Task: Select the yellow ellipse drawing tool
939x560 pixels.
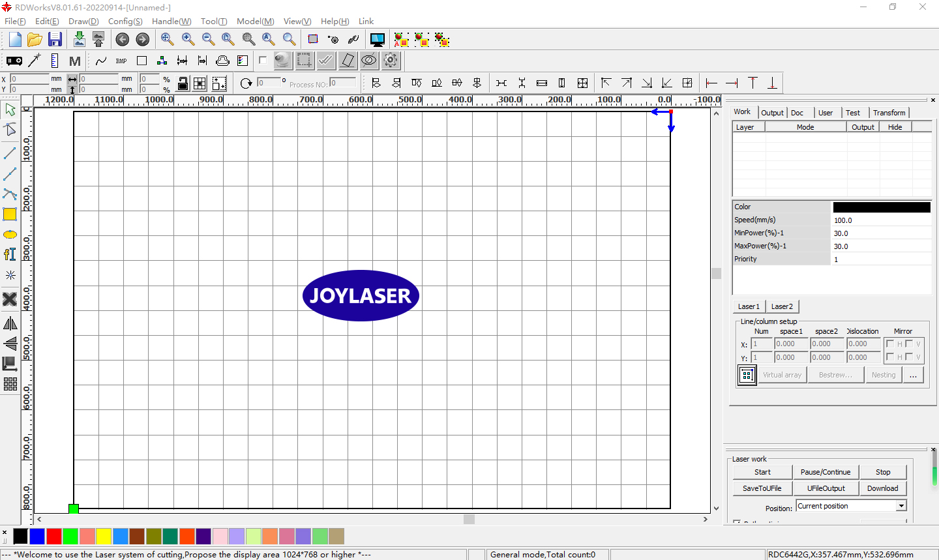Action: click(10, 235)
